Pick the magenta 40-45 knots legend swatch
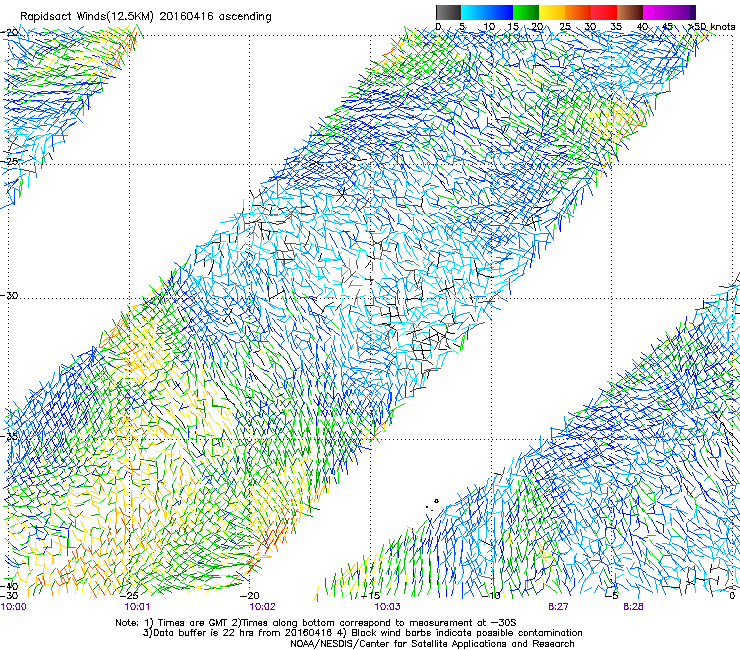Viewport: 740px width, 650px height. click(656, 12)
